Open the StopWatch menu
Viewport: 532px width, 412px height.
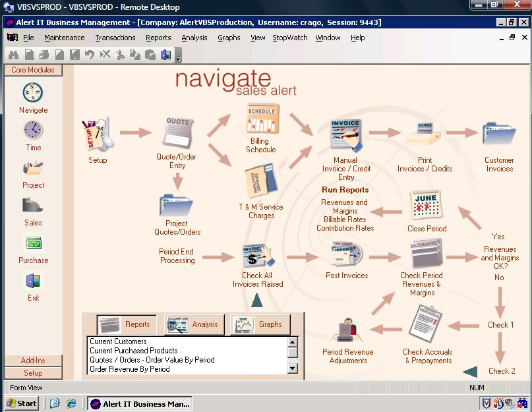(x=290, y=38)
